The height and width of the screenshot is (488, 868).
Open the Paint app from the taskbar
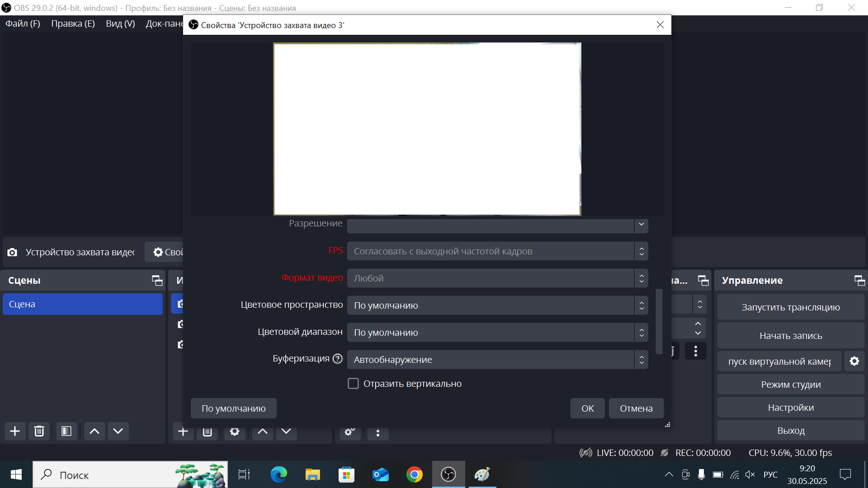coord(482,474)
